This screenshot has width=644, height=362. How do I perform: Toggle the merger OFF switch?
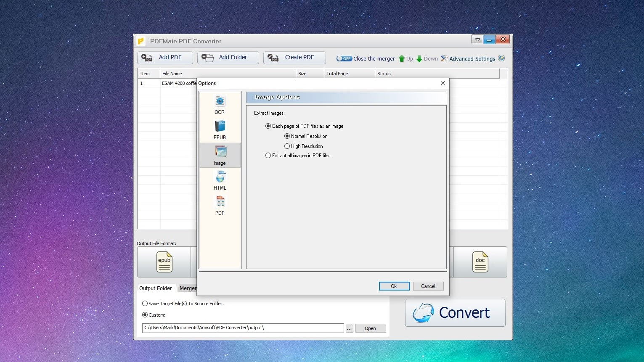[344, 59]
